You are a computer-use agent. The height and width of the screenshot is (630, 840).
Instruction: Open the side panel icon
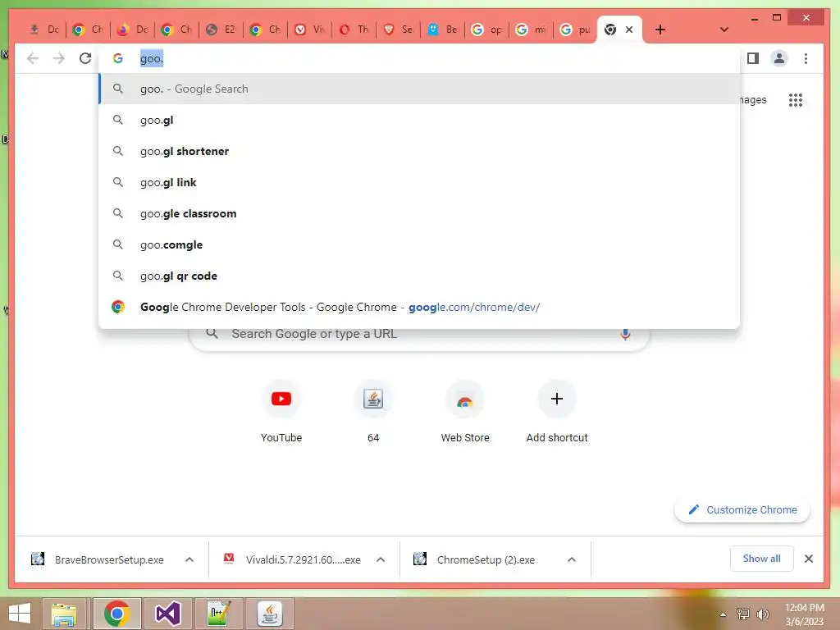753,58
